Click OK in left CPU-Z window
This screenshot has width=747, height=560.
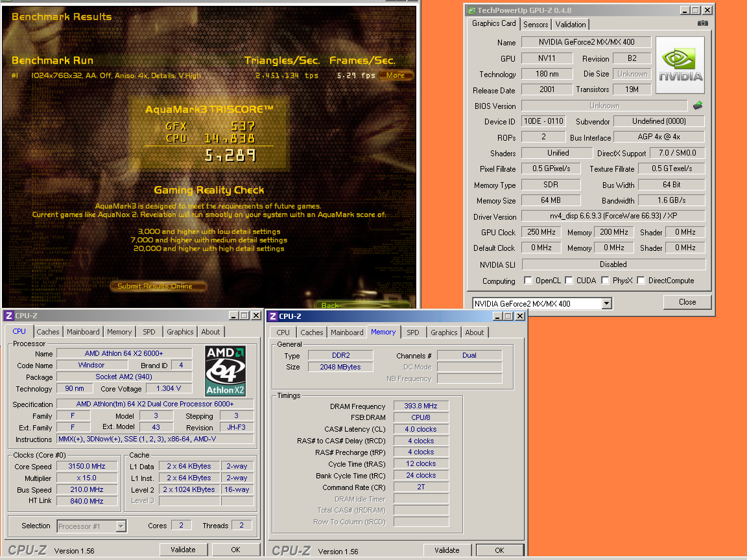tap(235, 550)
